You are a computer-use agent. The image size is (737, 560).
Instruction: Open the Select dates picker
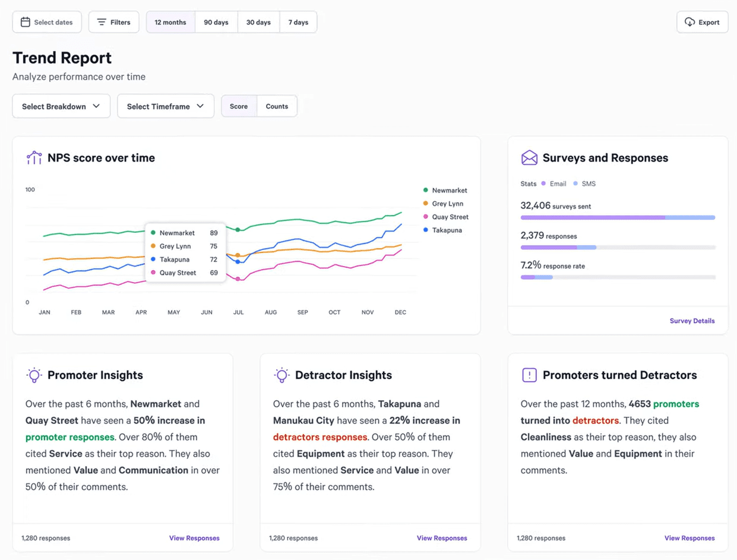[x=47, y=21]
